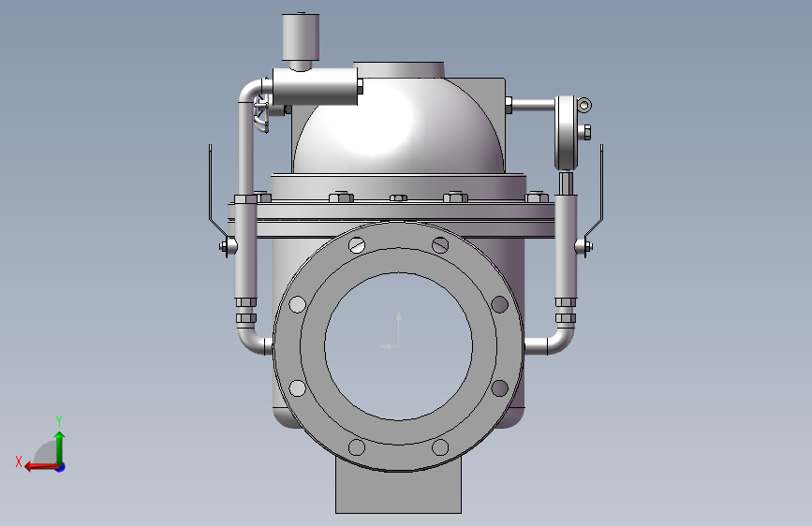Select the horizontal pilot valve body at top left

pos(315,87)
